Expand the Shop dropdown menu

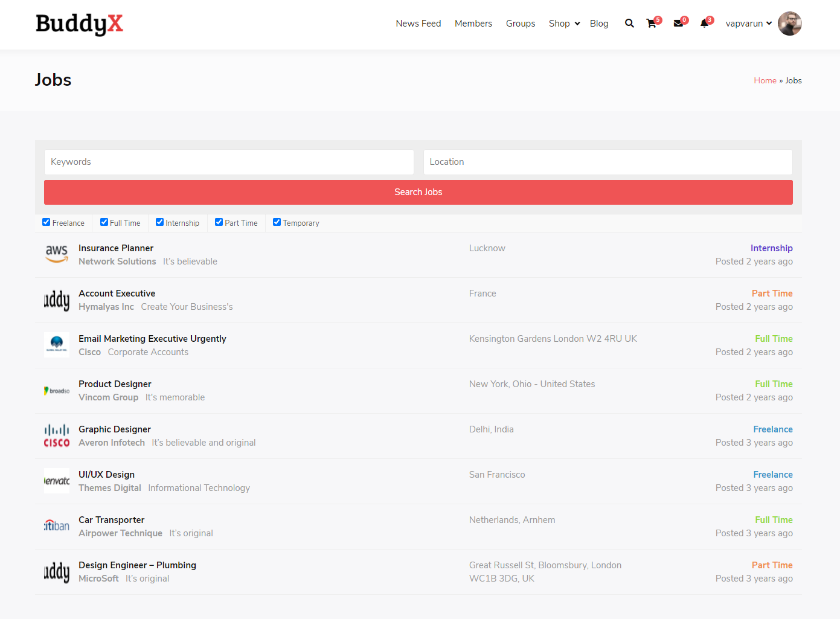click(564, 24)
